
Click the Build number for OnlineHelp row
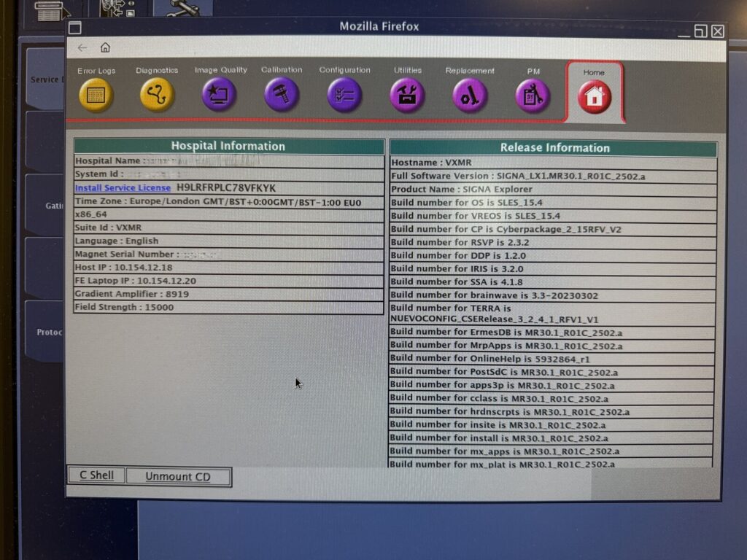point(553,359)
